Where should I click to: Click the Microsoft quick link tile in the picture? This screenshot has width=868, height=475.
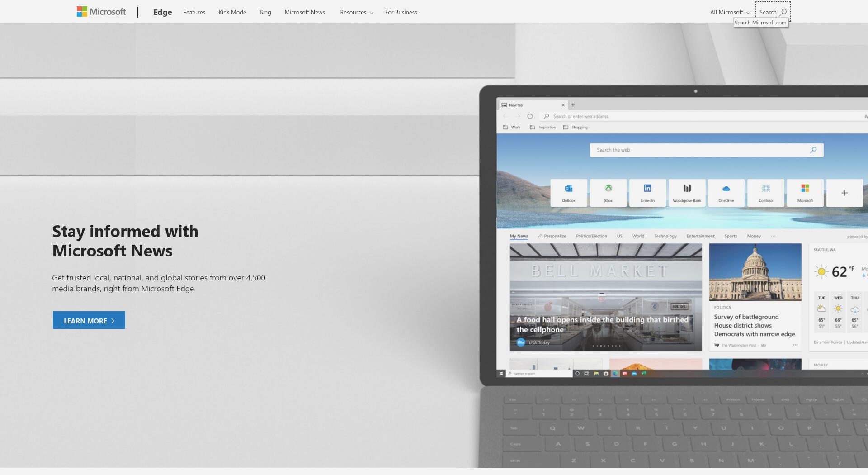[805, 193]
